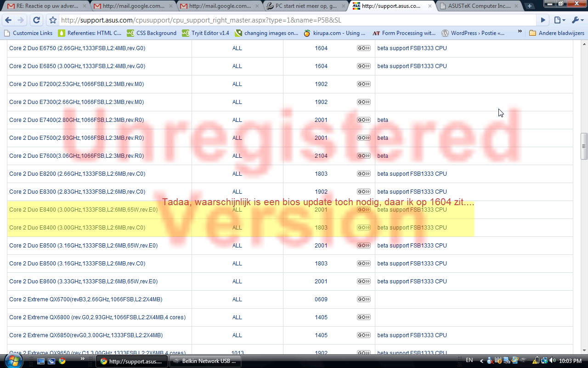
Task: Click GO for Core 2 Extreme QX6850
Action: pyautogui.click(x=364, y=335)
